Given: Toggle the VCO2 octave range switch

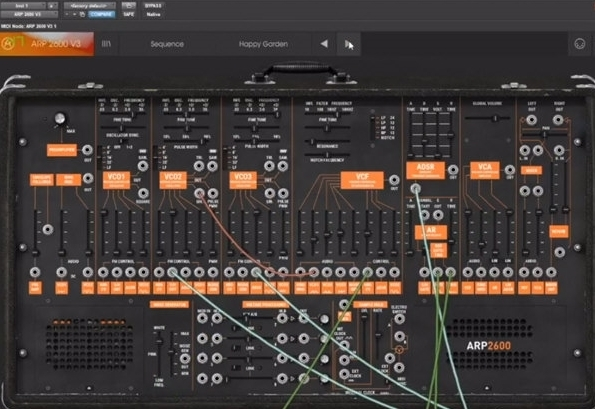Looking at the screenshot, I should coord(155,157).
